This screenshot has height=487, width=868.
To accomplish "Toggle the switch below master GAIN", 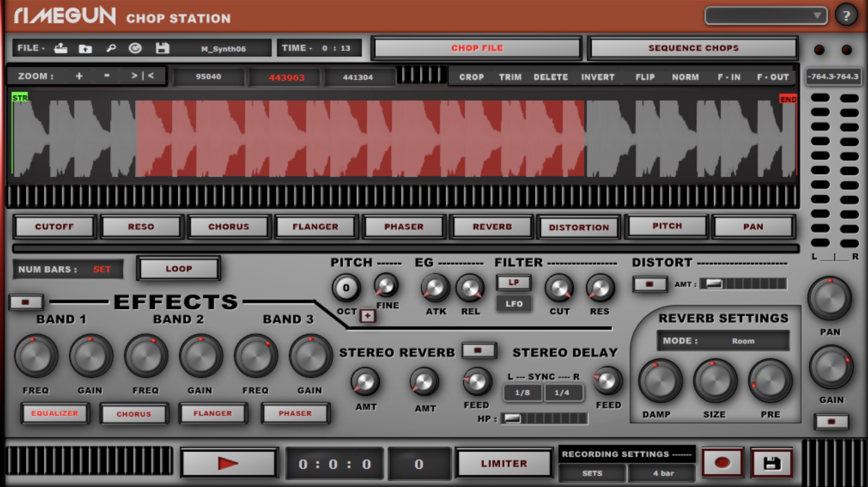I will [x=832, y=422].
